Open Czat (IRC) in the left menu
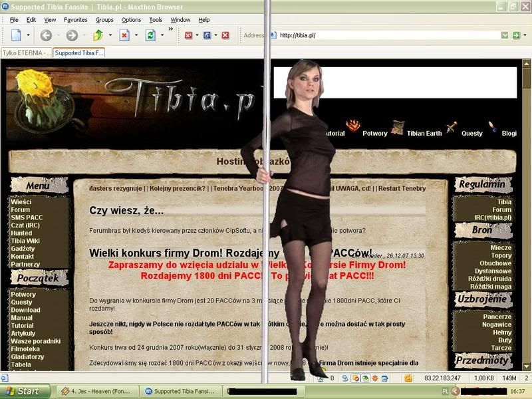532x399 pixels. coord(25,225)
